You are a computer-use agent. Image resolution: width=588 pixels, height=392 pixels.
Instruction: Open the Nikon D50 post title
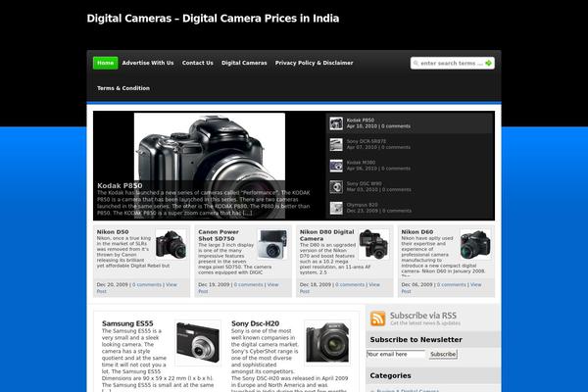[113, 232]
